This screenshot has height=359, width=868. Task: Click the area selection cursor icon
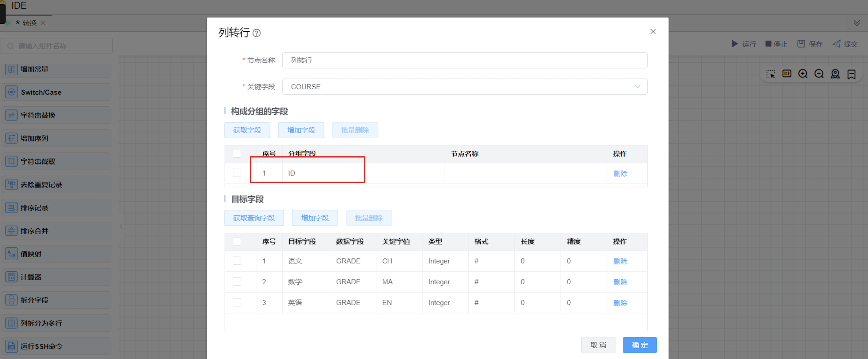[x=770, y=74]
